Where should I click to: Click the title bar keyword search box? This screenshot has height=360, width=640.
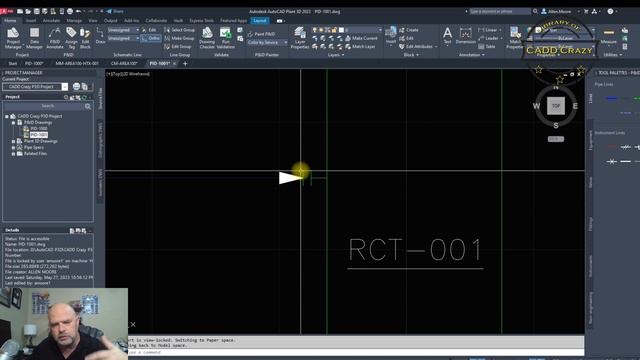[500, 11]
